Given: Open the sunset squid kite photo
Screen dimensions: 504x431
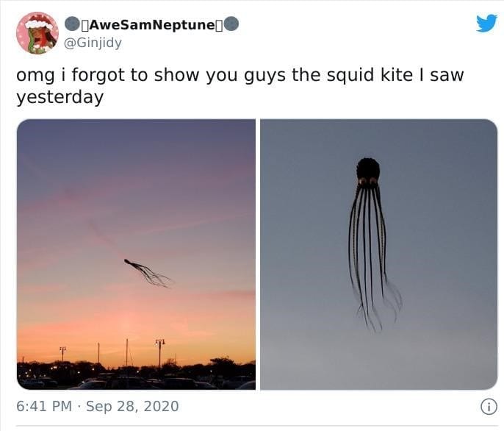Looking at the screenshot, I should 137,254.
